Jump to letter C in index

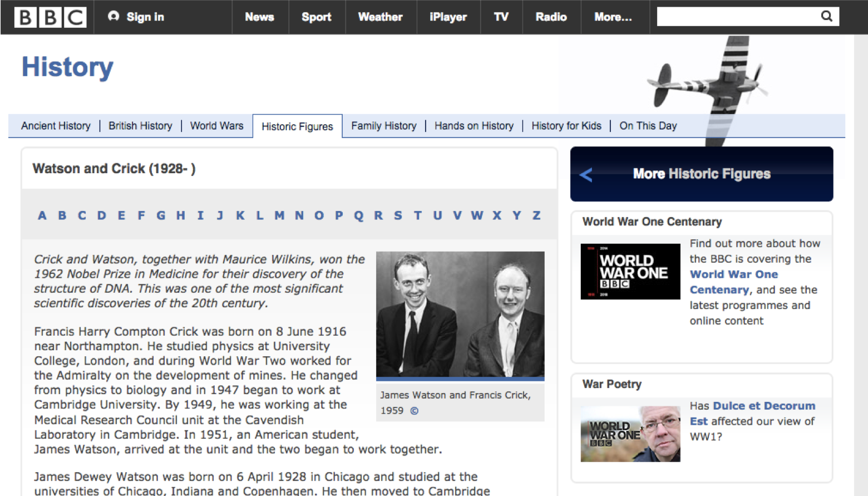click(x=82, y=215)
